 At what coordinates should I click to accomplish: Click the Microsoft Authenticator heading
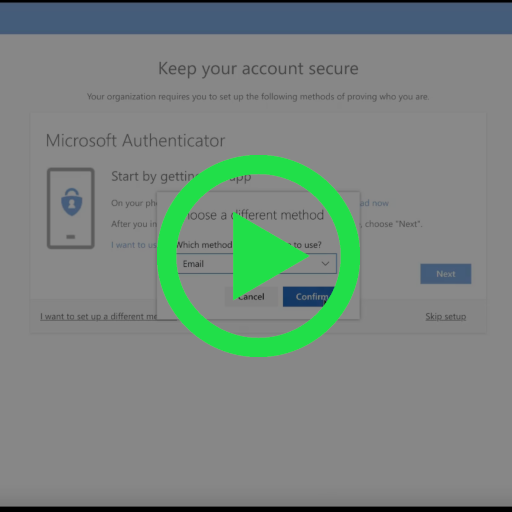pos(135,140)
